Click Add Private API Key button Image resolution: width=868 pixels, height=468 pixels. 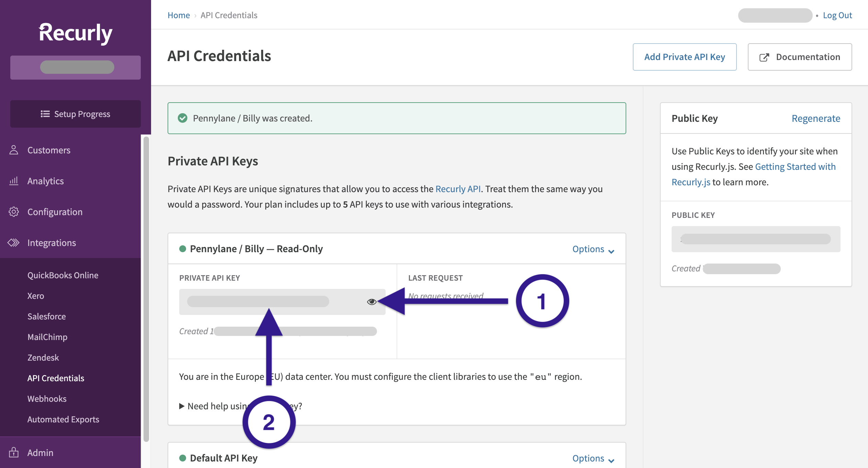(684, 57)
